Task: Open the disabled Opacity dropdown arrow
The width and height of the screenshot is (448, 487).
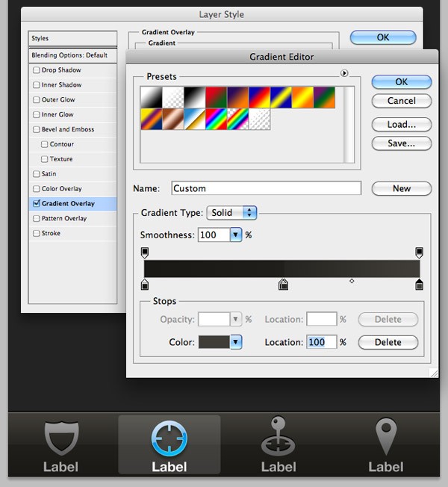Action: pyautogui.click(x=236, y=319)
